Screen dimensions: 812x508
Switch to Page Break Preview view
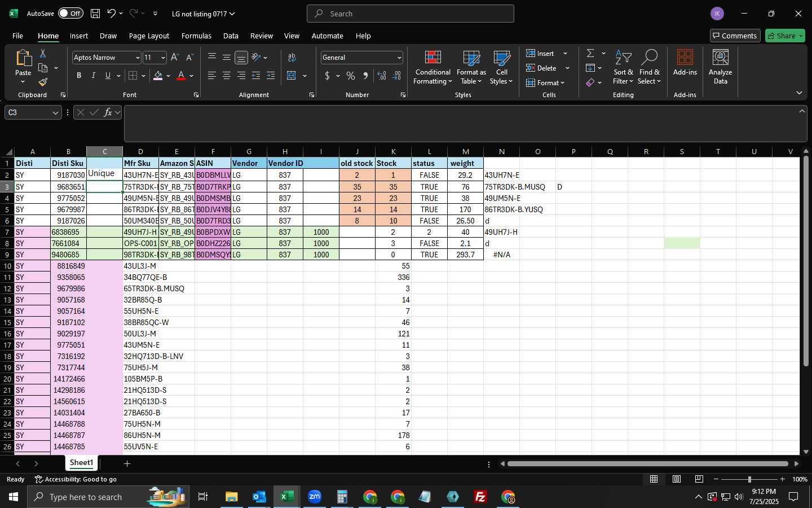(x=699, y=479)
